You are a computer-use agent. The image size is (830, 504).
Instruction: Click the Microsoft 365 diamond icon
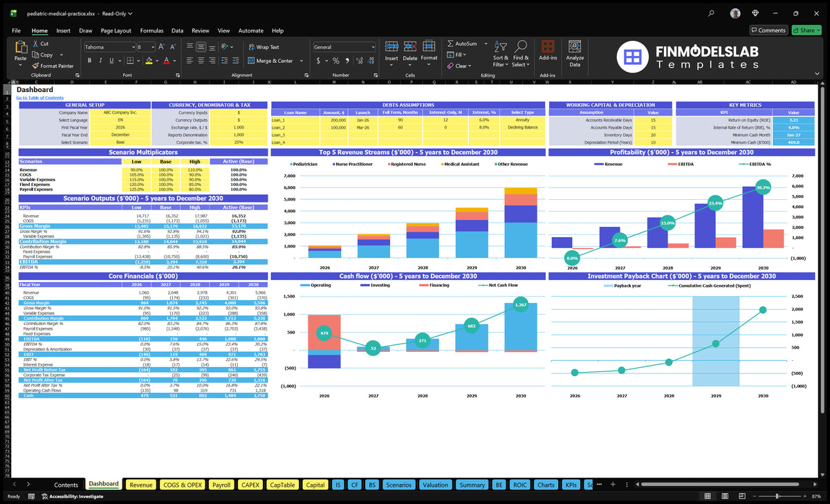click(x=755, y=13)
